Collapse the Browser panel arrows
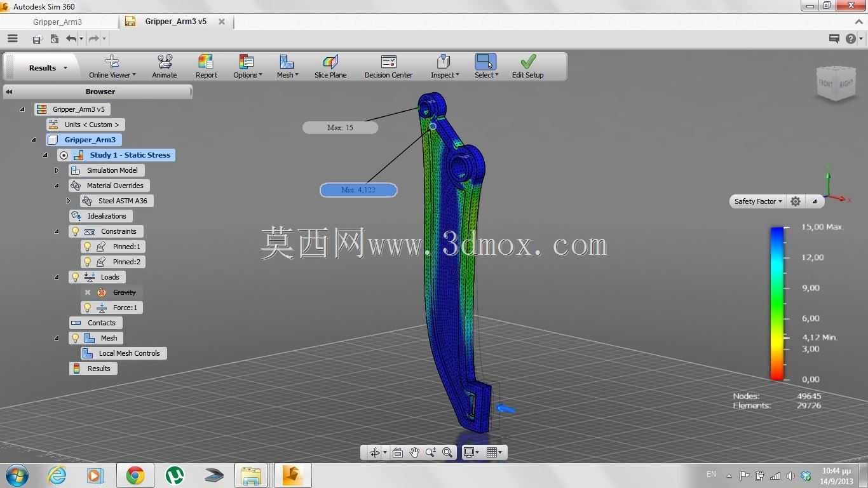The height and width of the screenshot is (488, 868). (x=9, y=91)
